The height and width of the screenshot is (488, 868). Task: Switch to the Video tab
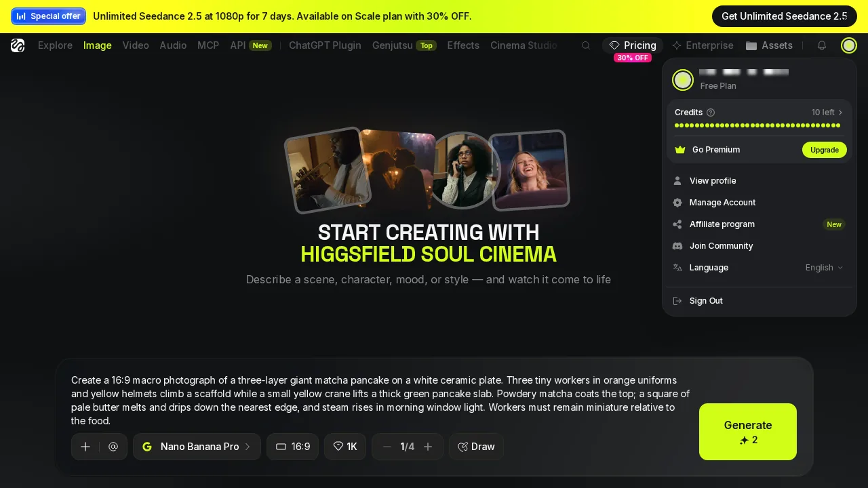point(136,45)
